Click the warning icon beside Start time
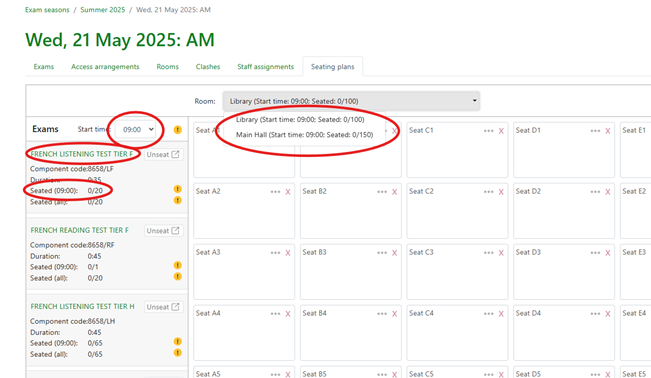This screenshot has width=651, height=378. (x=178, y=130)
